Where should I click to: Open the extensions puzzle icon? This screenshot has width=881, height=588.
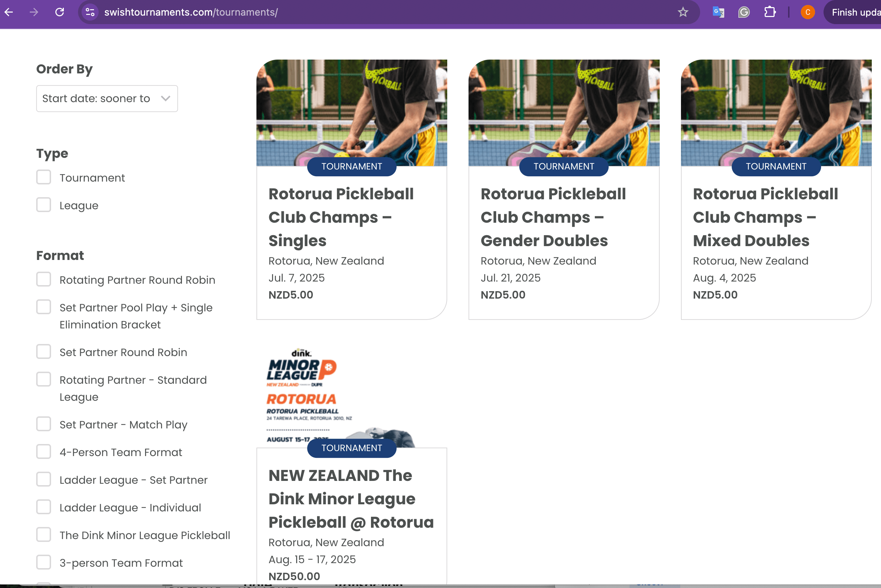770,12
